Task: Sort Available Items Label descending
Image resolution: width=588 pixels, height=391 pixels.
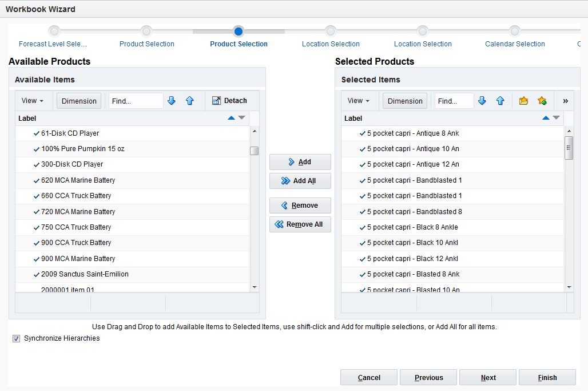Action: (x=242, y=118)
